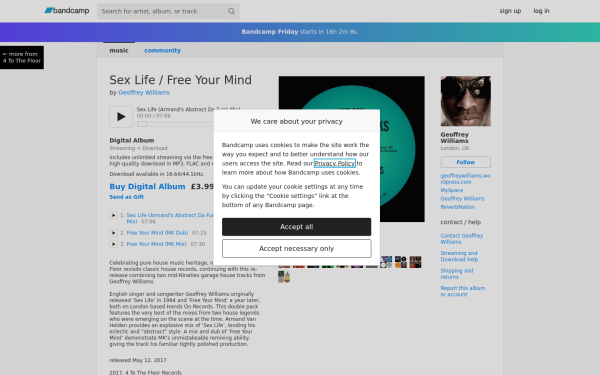The height and width of the screenshot is (375, 600).
Task: Follow Geoffrey Williams
Action: click(x=466, y=162)
